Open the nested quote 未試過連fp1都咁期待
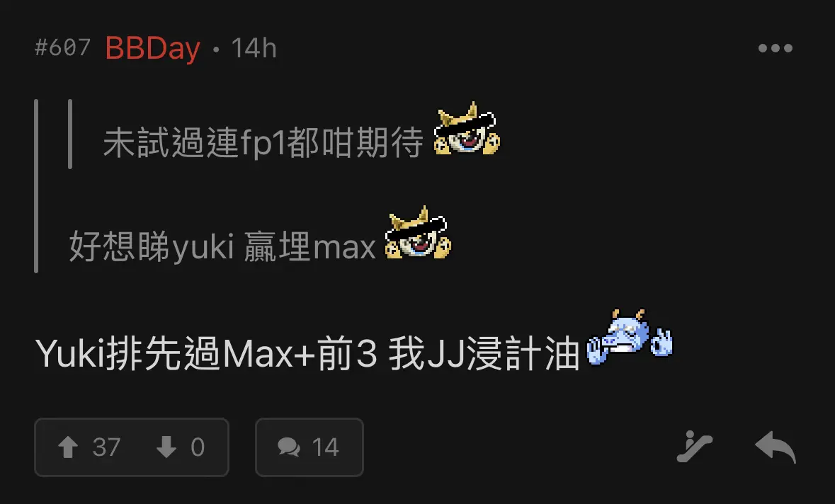Screen dimensions: 835x504 (263, 142)
